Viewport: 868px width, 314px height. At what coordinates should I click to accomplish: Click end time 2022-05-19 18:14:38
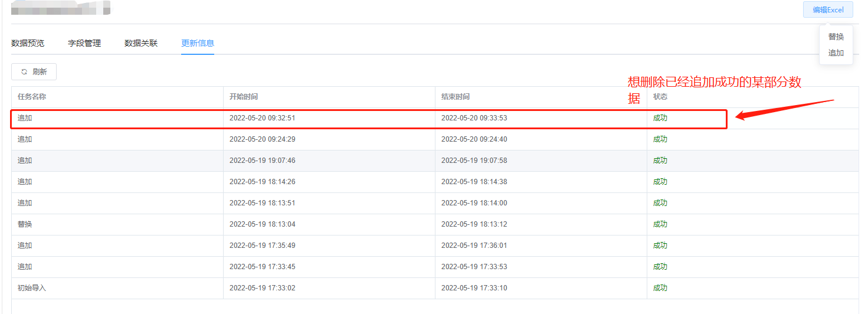[474, 182]
